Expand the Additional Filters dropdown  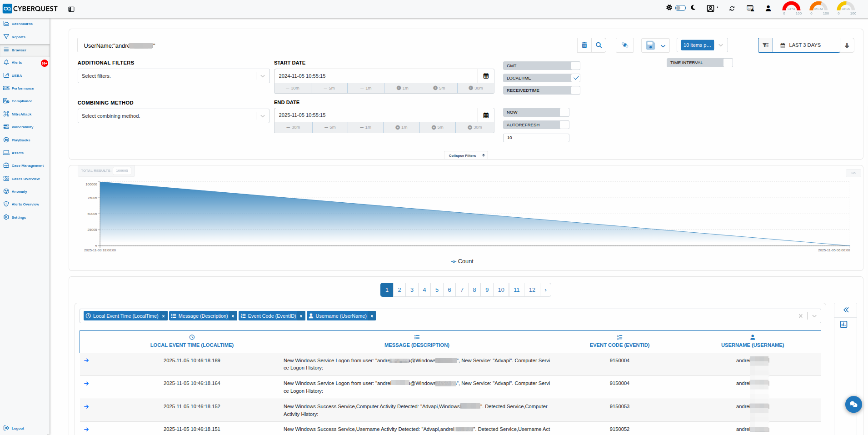(x=263, y=76)
